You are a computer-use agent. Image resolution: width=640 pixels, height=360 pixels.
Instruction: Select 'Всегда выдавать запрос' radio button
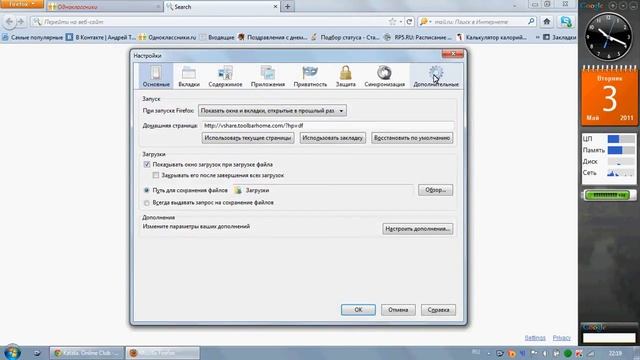click(147, 202)
